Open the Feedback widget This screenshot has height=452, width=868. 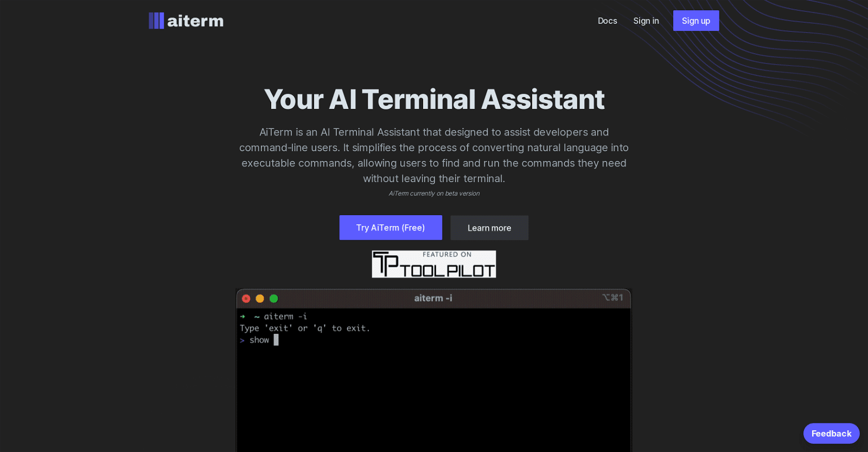pyautogui.click(x=831, y=434)
